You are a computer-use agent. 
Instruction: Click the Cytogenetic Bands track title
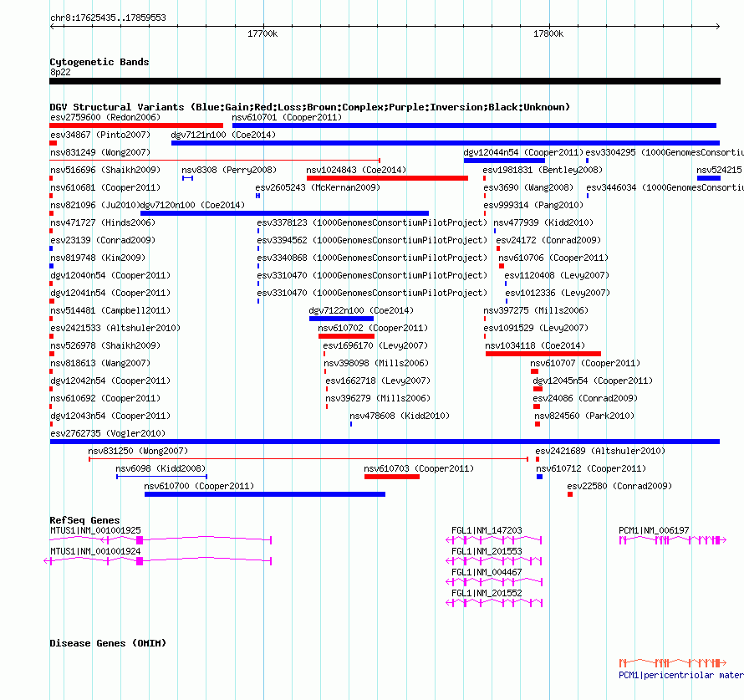click(x=99, y=62)
